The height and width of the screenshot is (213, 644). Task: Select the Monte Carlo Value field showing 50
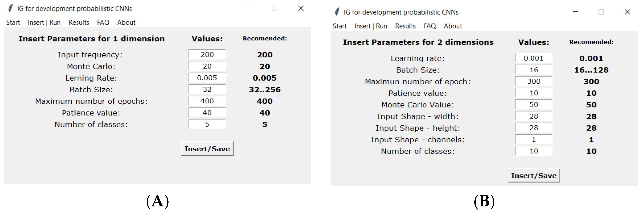pyautogui.click(x=534, y=105)
